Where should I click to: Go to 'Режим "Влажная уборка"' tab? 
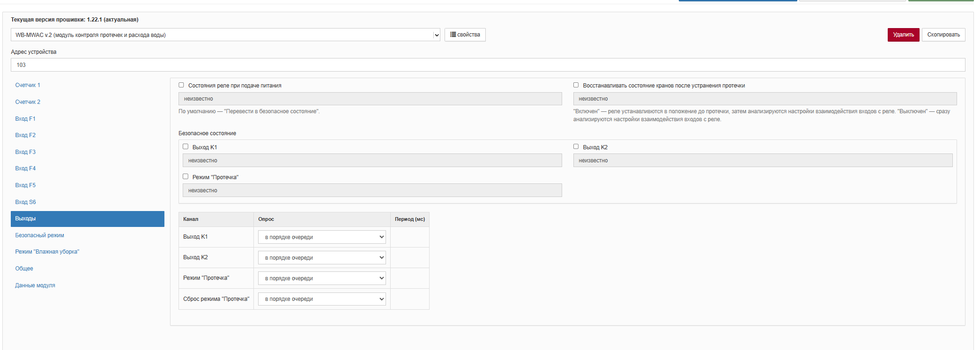click(47, 252)
